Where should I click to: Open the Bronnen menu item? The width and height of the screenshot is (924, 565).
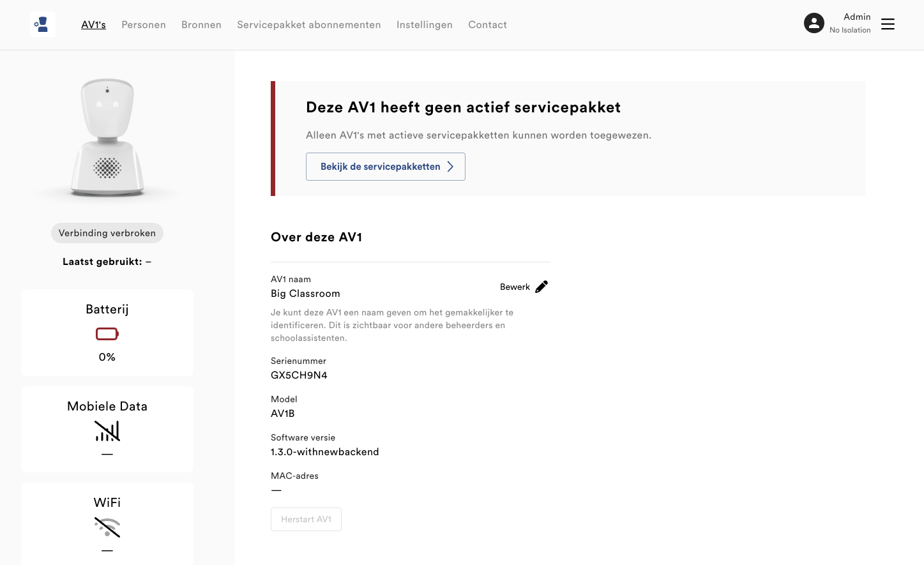point(201,25)
